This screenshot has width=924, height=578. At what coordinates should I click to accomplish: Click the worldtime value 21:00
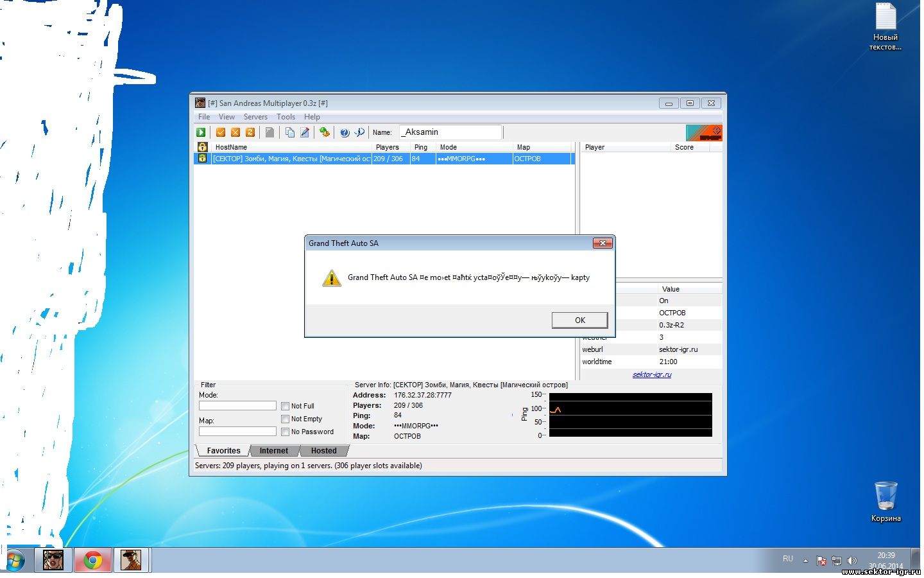[x=668, y=362]
